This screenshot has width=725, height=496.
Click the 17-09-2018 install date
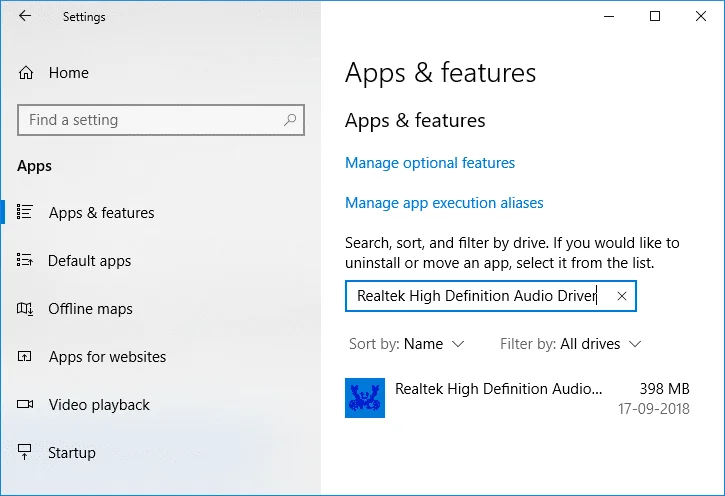pyautogui.click(x=654, y=409)
